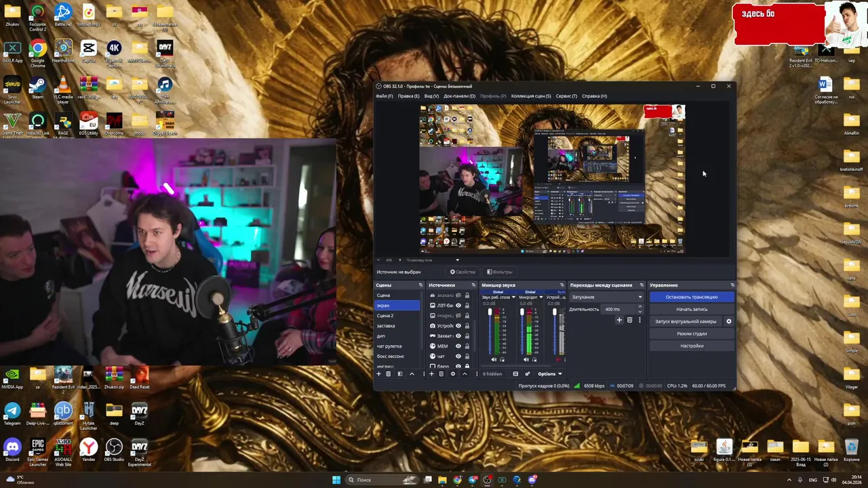The width and height of the screenshot is (868, 488).
Task: Pop out the Микшер звука dock icon
Action: (x=562, y=285)
